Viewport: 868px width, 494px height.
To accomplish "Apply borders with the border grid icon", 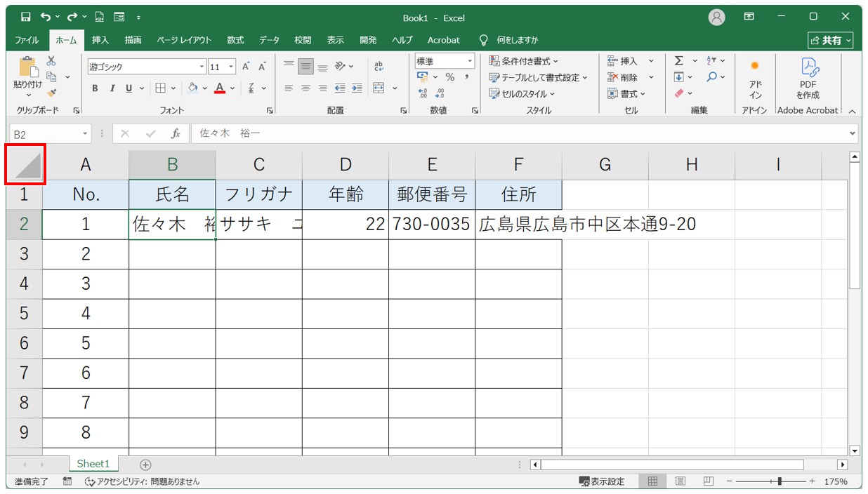I will (x=159, y=88).
